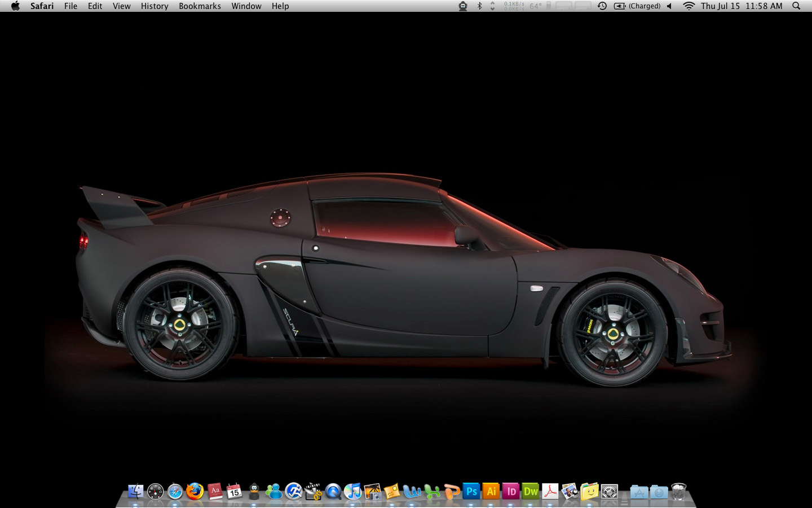Viewport: 812px width, 508px height.
Task: Open the Trash in the Dock
Action: 679,492
